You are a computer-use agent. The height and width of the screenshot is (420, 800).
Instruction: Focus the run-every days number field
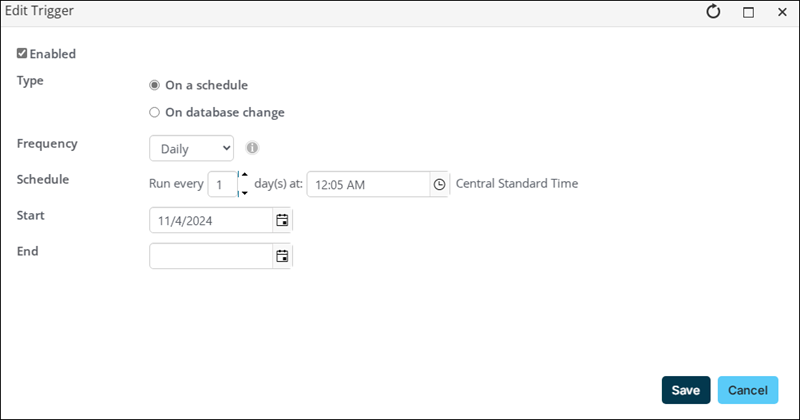click(x=222, y=184)
